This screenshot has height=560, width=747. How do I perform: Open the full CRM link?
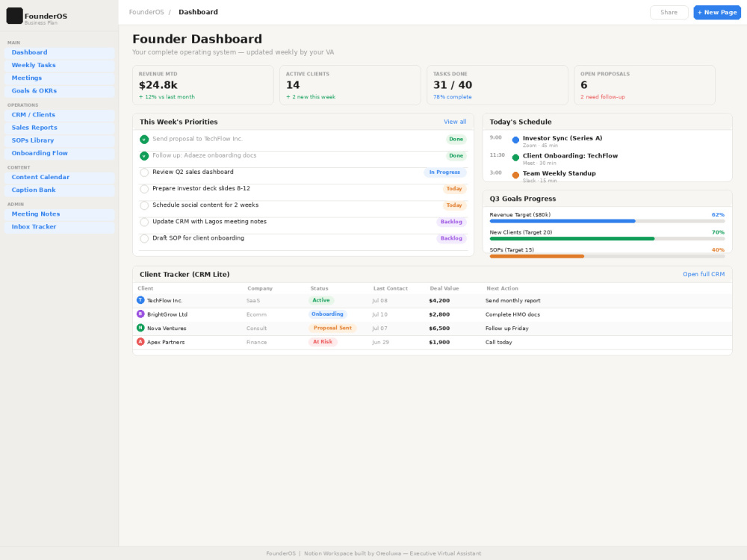coord(704,274)
